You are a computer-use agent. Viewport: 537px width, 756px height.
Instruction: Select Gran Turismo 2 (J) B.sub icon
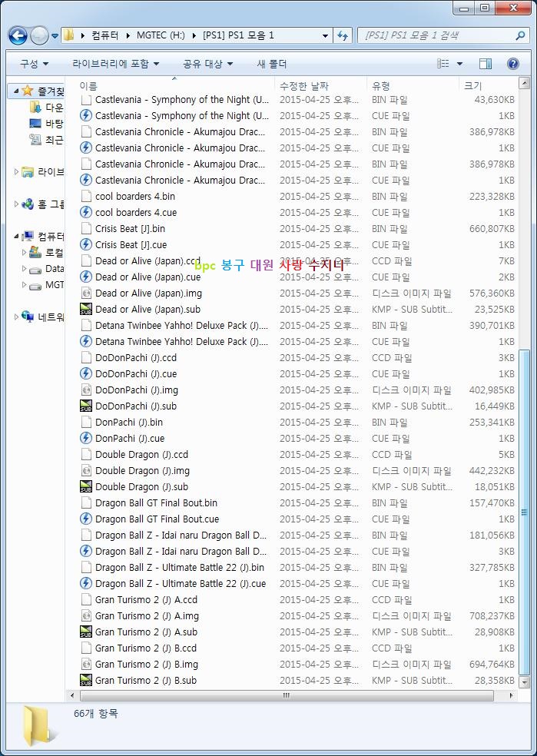pyautogui.click(x=86, y=680)
